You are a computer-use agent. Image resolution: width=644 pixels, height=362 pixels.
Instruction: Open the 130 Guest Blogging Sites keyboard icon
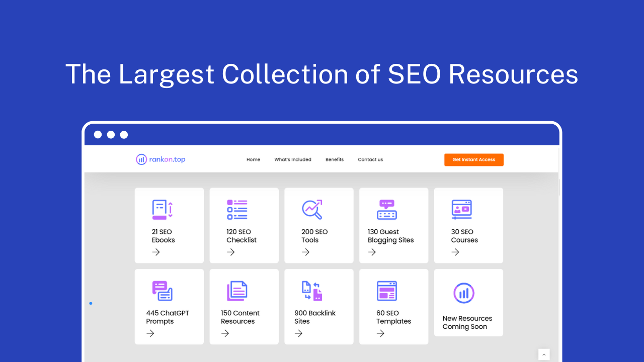pyautogui.click(x=387, y=210)
